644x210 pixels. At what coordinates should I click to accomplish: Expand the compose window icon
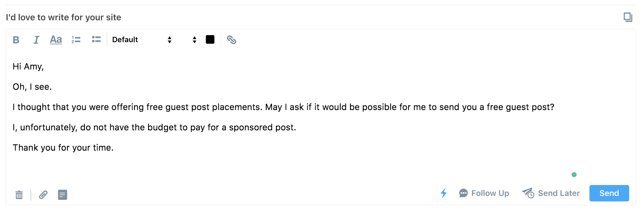628,17
